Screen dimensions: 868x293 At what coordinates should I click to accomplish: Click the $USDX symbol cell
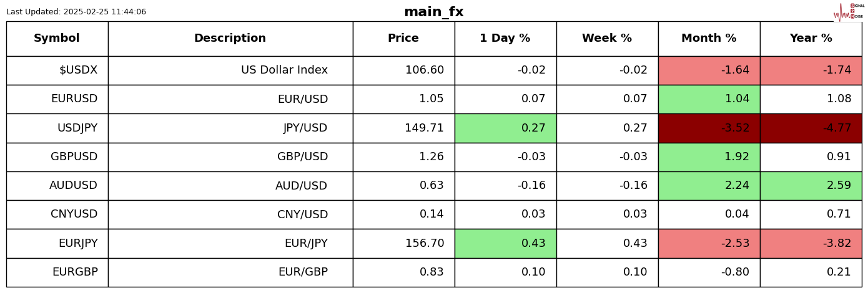78,70
